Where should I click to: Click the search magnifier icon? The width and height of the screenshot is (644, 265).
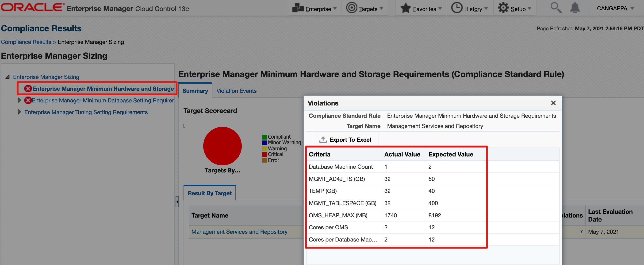(556, 8)
